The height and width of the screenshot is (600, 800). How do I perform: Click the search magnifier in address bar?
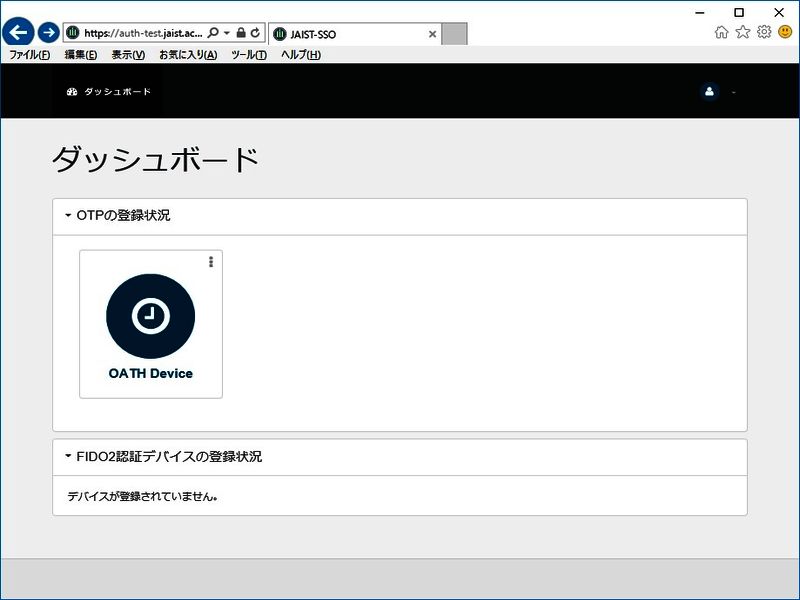[213, 33]
